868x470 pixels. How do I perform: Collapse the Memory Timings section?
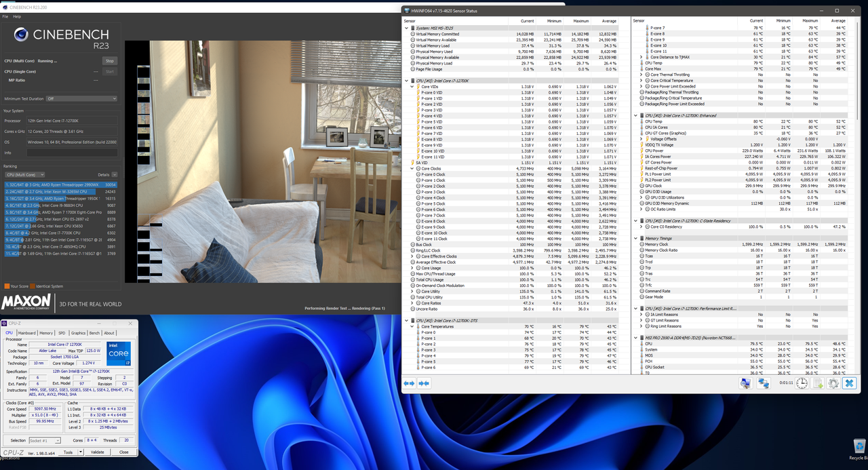tap(635, 238)
